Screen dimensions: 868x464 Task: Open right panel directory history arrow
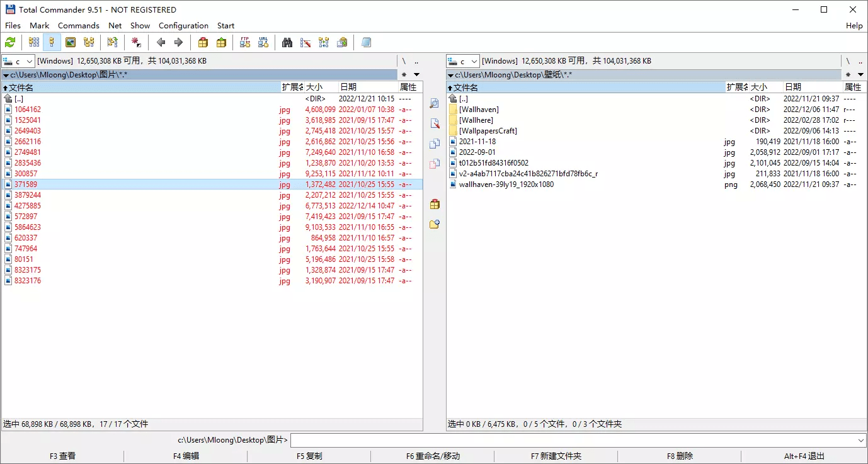(x=861, y=75)
